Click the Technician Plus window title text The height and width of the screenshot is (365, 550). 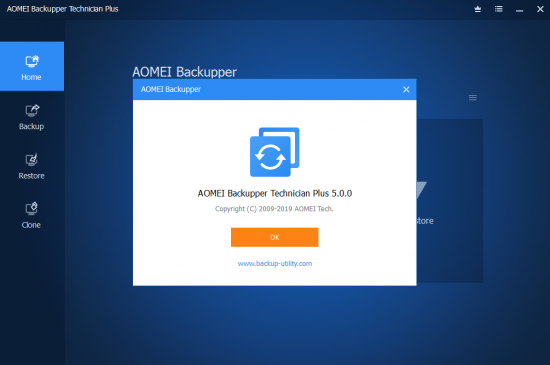[x=62, y=9]
